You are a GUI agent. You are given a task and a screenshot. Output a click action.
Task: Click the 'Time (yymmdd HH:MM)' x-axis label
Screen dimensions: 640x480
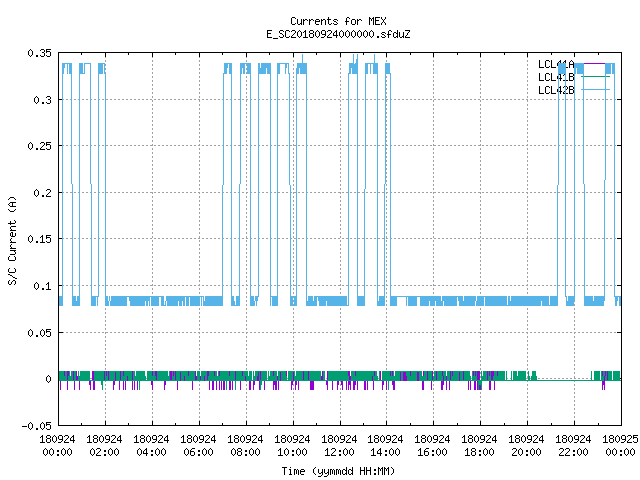coord(338,471)
